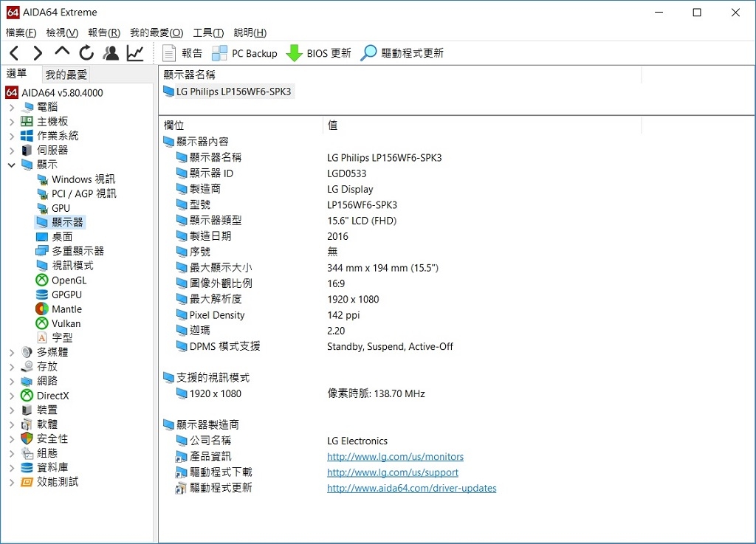Image resolution: width=756 pixels, height=544 pixels.
Task: Open the 工具(T) menu
Action: coord(208,32)
